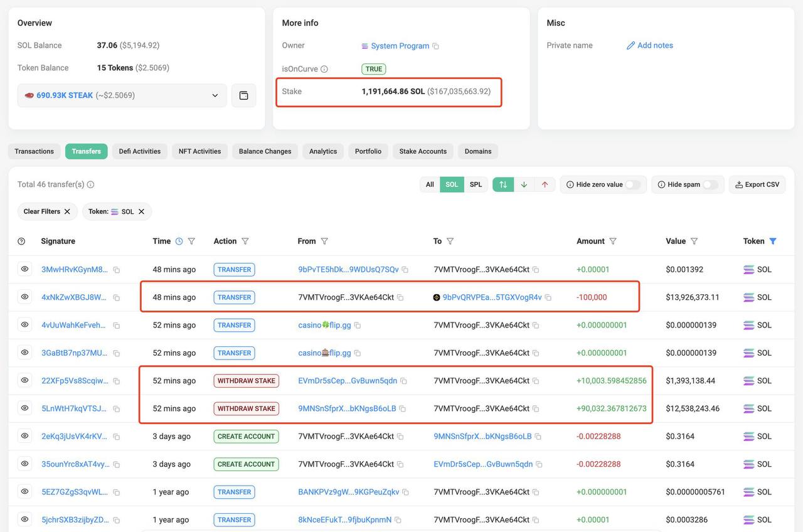Click the -100,000 amount cell
803x532 pixels.
point(592,297)
